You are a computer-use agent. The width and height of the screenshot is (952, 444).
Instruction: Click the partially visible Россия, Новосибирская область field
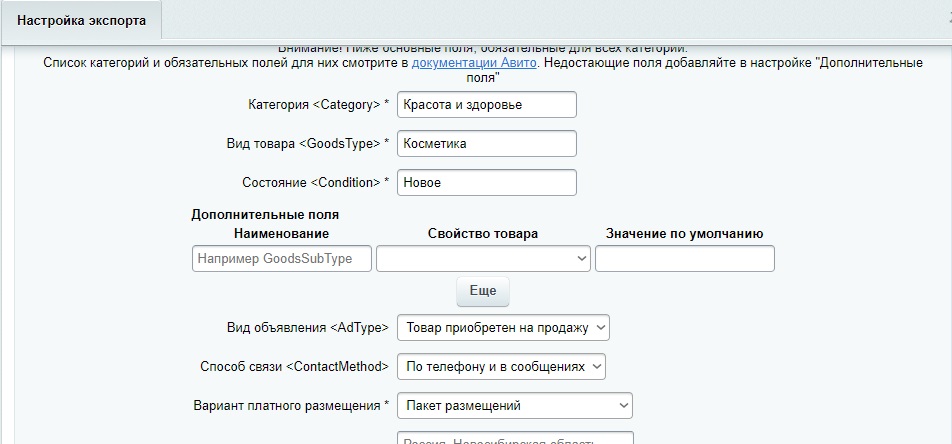tap(515, 440)
